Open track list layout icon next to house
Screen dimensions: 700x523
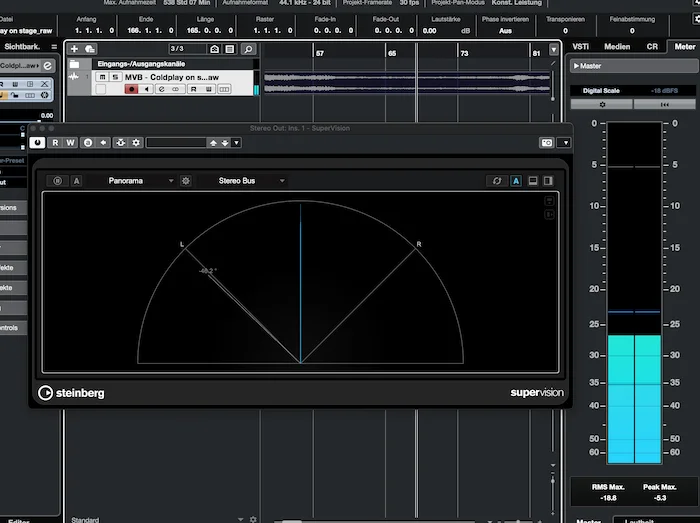click(230, 49)
